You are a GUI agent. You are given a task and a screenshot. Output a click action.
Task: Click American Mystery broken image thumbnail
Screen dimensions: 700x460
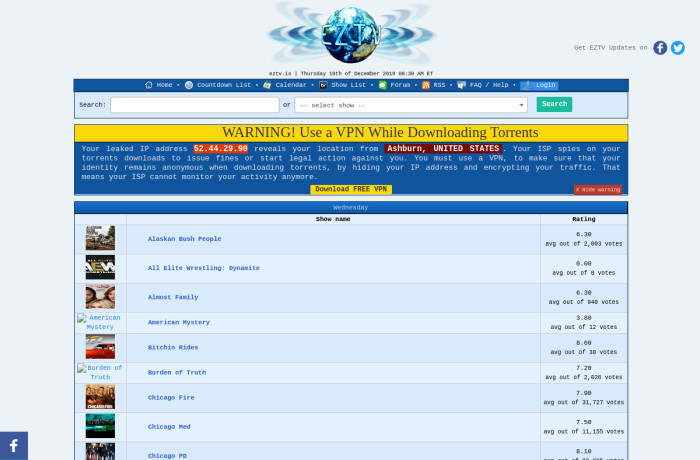pos(100,322)
